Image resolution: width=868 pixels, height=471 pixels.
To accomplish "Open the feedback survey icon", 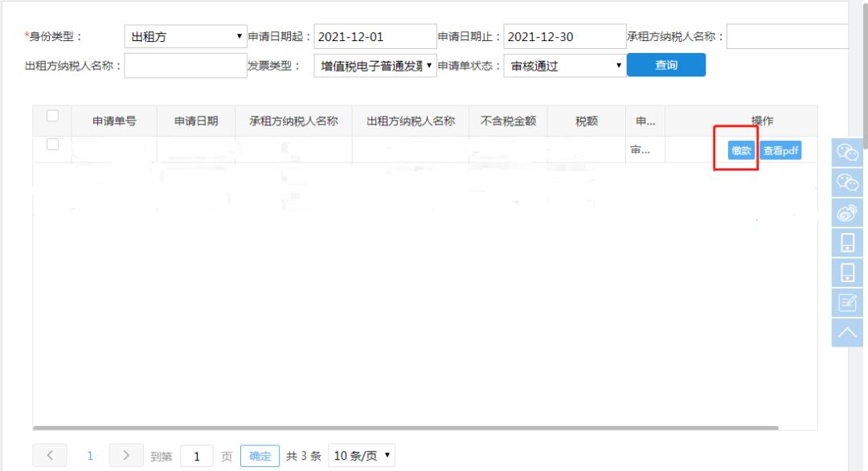I will pos(848,302).
